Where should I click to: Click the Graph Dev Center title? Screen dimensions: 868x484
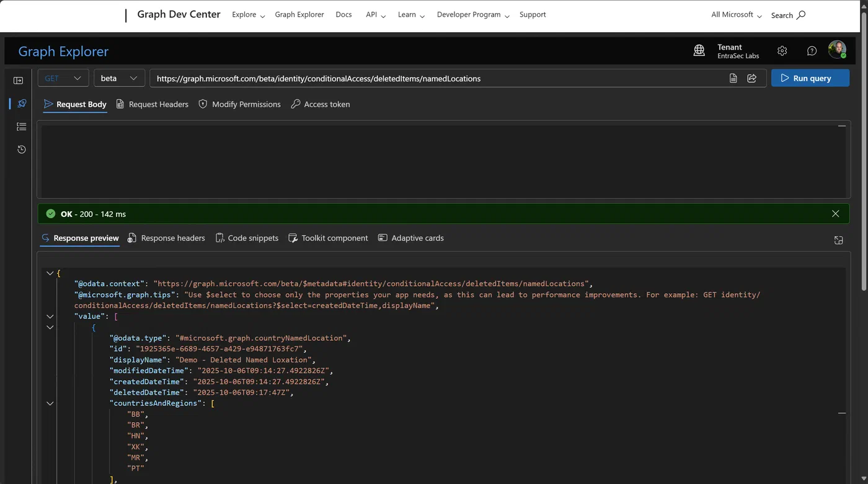(179, 15)
